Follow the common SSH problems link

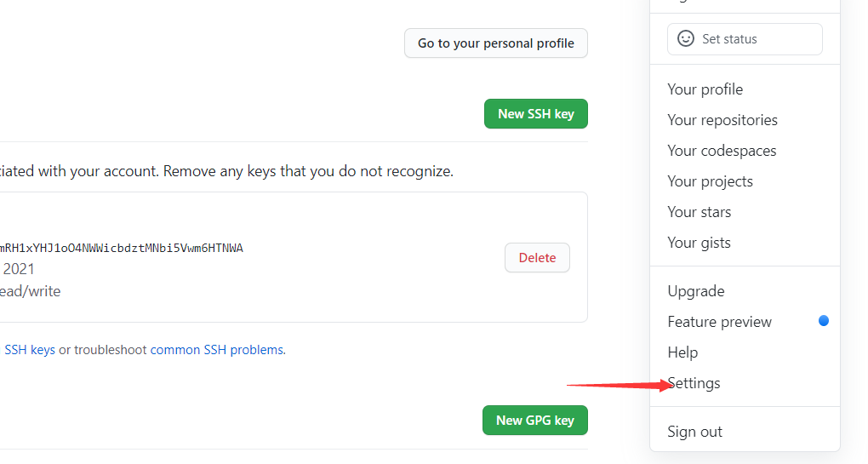coord(217,350)
